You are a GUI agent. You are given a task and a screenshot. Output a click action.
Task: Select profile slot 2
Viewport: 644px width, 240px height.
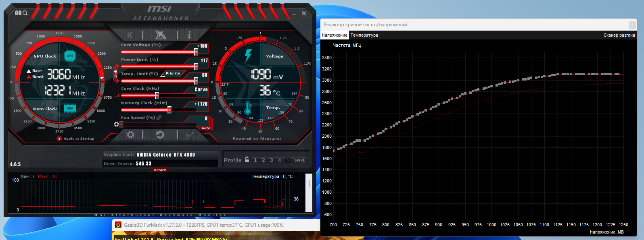tap(263, 160)
